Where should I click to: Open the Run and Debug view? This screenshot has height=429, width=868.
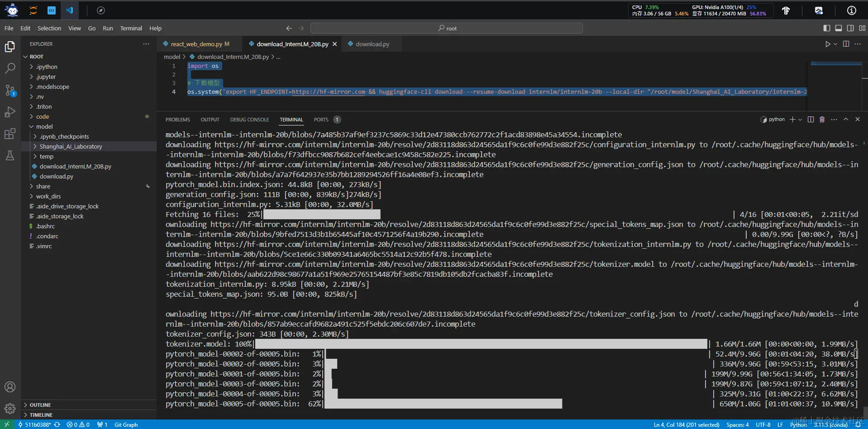10,112
